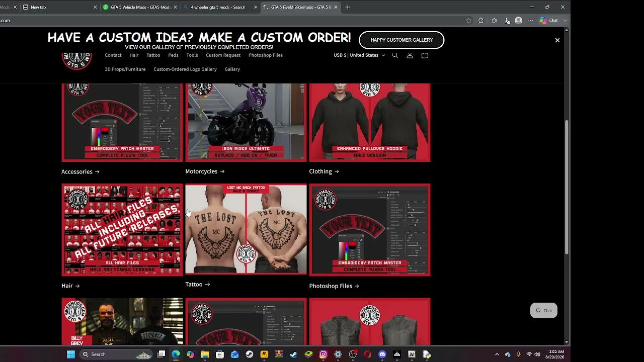Open browser extensions icon
The width and height of the screenshot is (644, 362).
tap(481, 21)
